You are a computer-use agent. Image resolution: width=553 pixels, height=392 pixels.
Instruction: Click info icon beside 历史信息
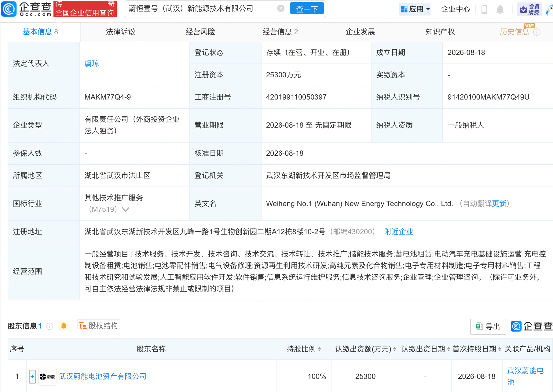point(537,32)
